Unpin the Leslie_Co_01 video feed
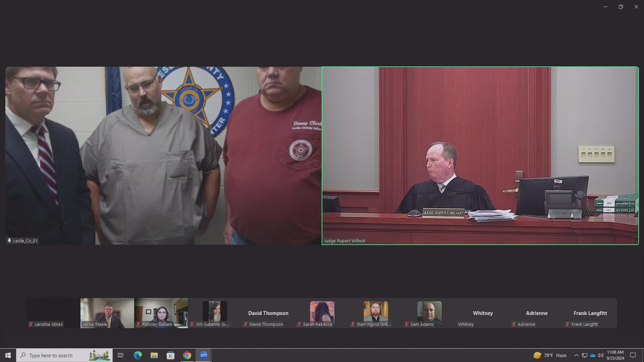 click(9, 241)
